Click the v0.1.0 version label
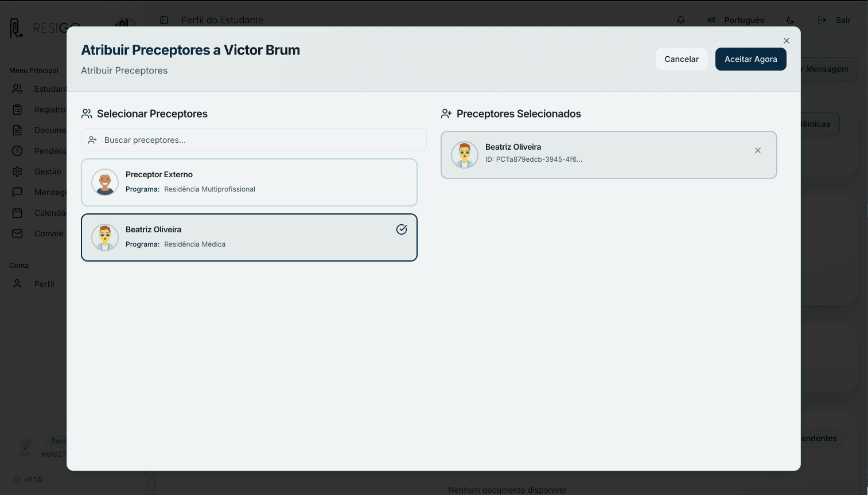The image size is (868, 495). (x=33, y=480)
